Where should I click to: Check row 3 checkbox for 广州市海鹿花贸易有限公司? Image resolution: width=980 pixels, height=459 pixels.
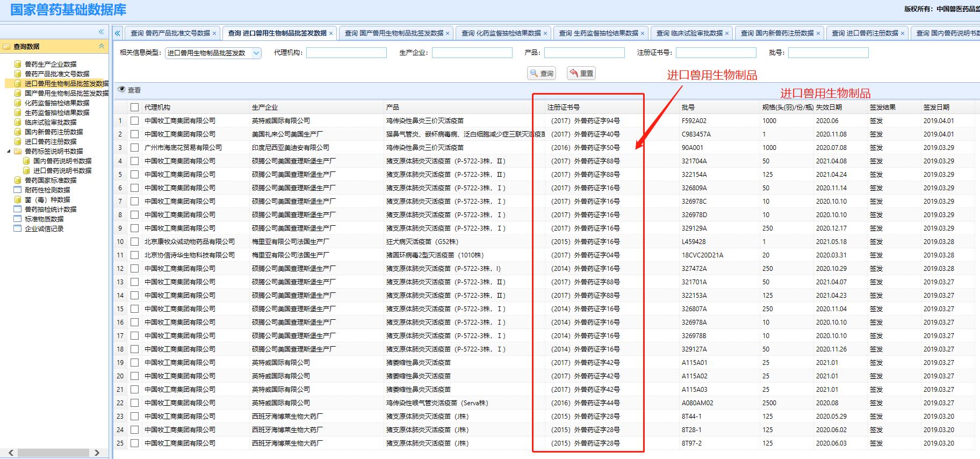point(134,147)
